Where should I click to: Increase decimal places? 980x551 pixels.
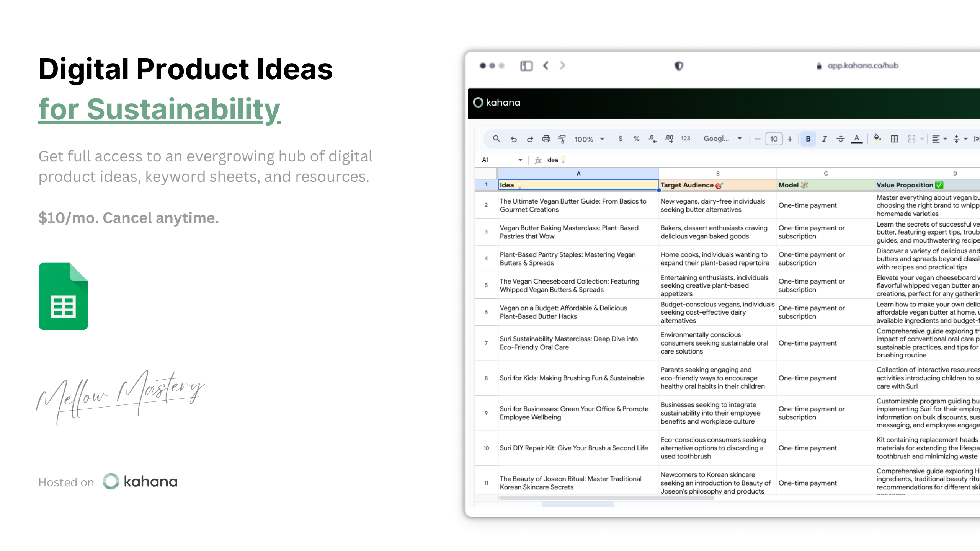669,139
